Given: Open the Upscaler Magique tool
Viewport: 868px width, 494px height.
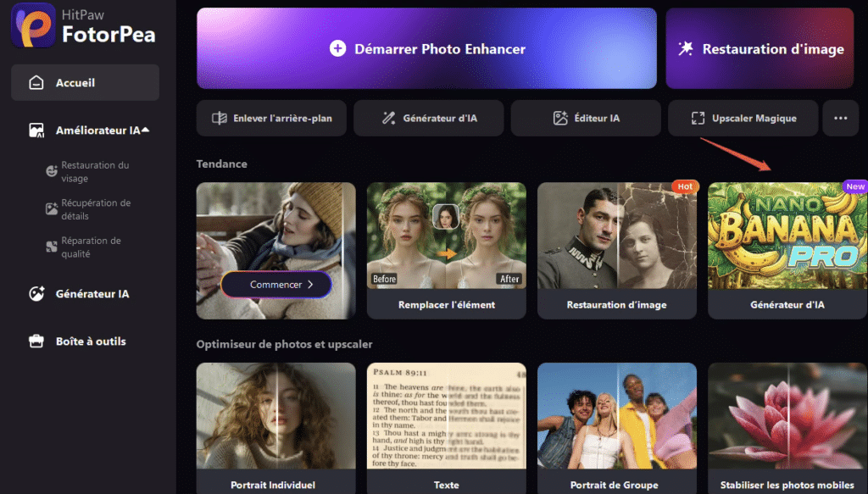Looking at the screenshot, I should pos(743,119).
